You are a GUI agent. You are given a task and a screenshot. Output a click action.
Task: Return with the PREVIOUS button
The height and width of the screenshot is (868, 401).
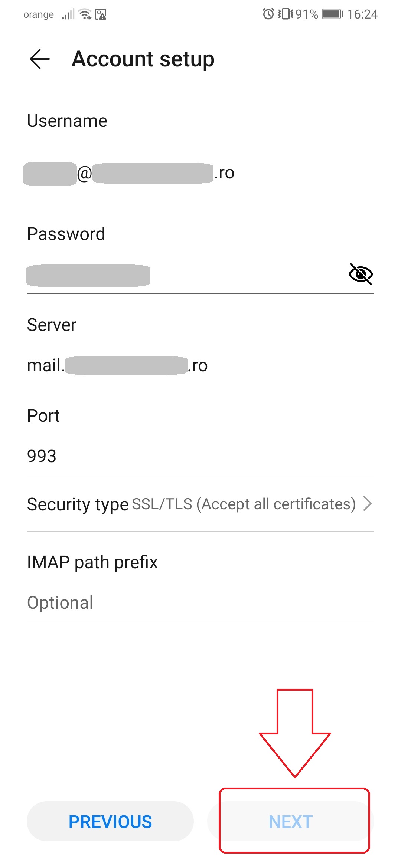click(x=110, y=821)
